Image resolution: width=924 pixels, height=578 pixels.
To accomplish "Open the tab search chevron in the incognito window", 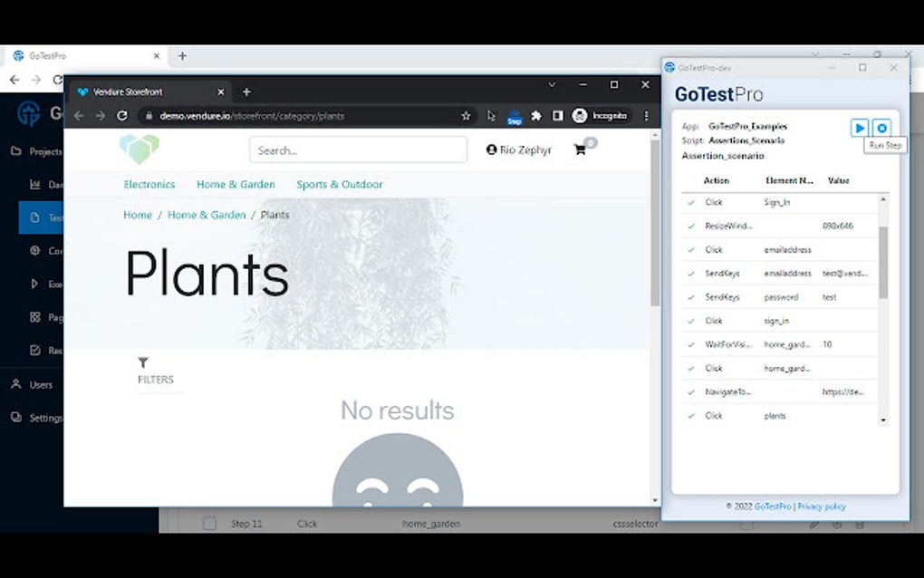I will tap(552, 85).
